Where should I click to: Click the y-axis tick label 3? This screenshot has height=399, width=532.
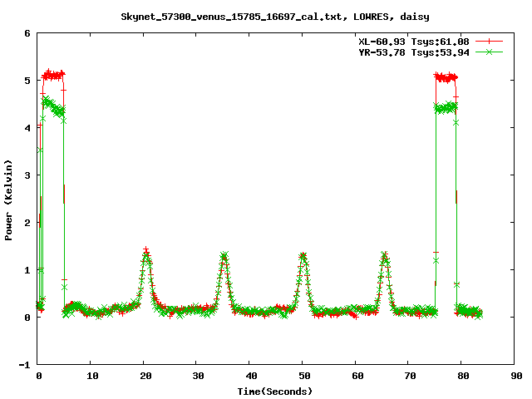[27, 175]
